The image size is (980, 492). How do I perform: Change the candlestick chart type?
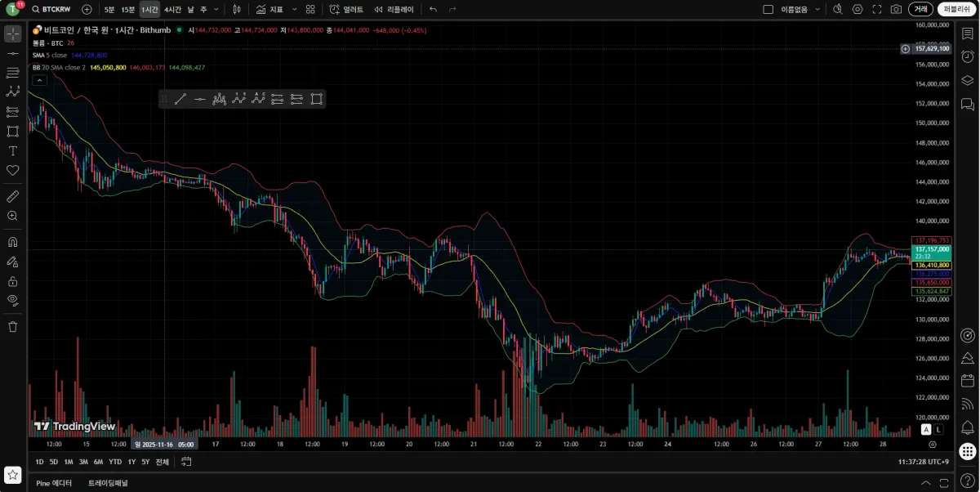(x=237, y=9)
